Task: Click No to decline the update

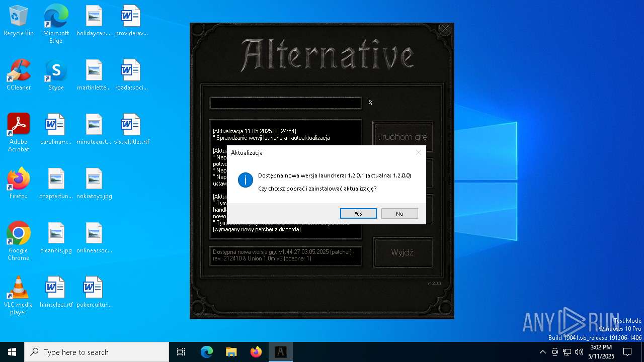Action: [x=399, y=214]
